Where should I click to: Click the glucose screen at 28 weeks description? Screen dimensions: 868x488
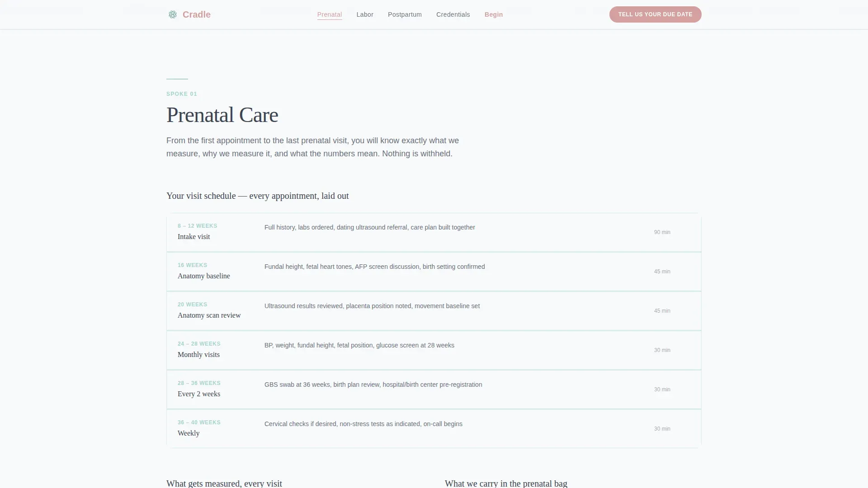click(359, 345)
